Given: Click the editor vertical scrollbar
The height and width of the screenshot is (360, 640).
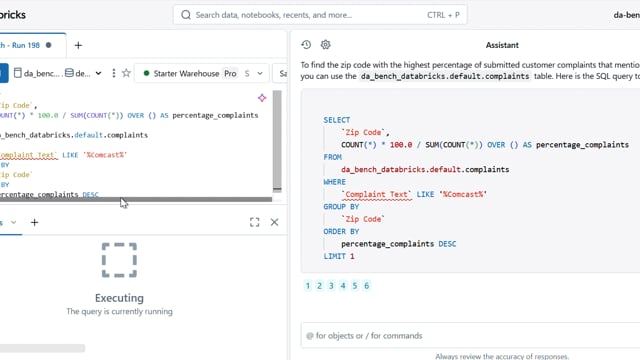Looking at the screenshot, I should click(277, 141).
